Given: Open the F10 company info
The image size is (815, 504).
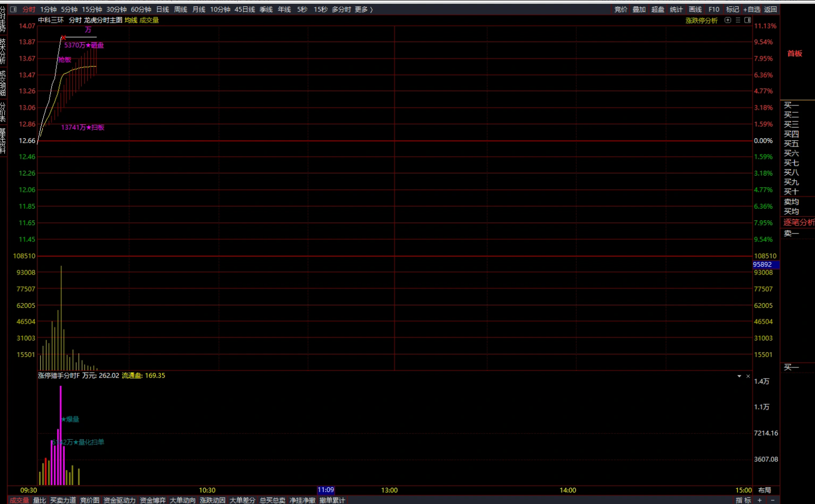Looking at the screenshot, I should (714, 9).
